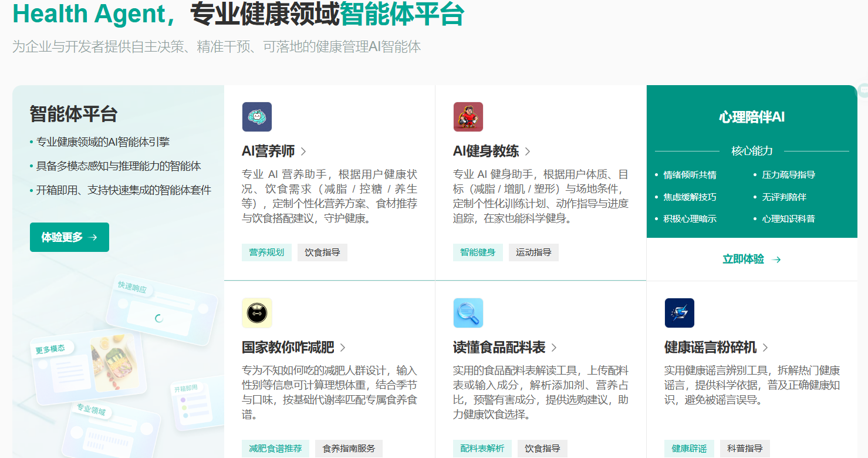Open the 健康谣言粉碎机 chevron arrow
This screenshot has height=458, width=868.
tap(765, 348)
